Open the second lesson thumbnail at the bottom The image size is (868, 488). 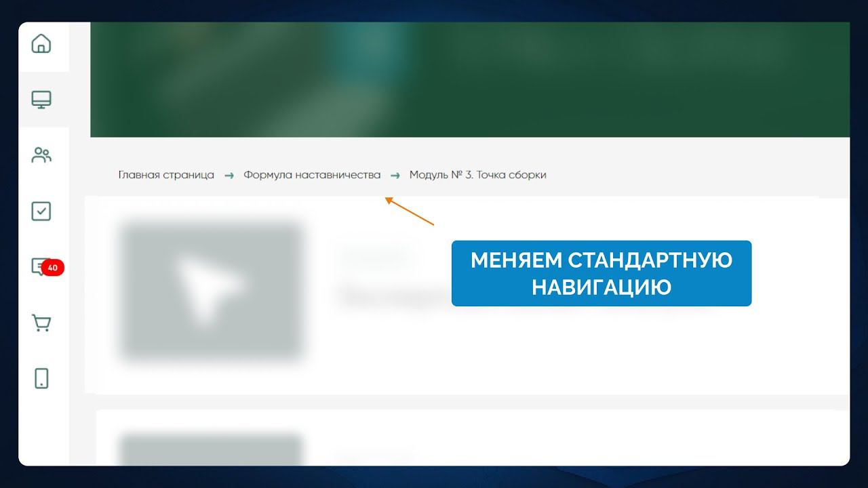point(211,449)
